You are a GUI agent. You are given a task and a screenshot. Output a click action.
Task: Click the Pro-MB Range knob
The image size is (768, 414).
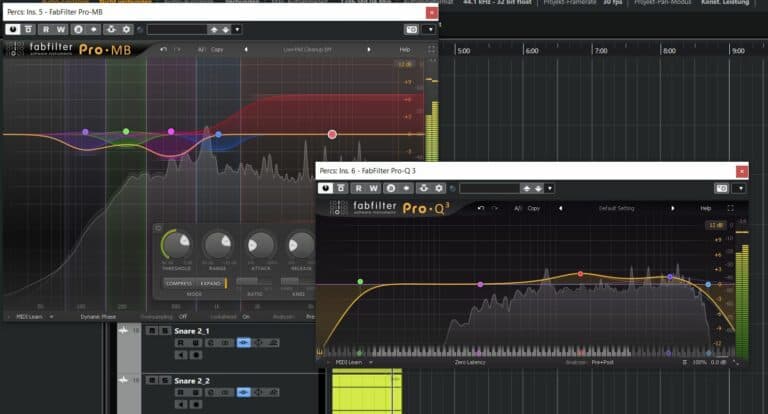(218, 244)
